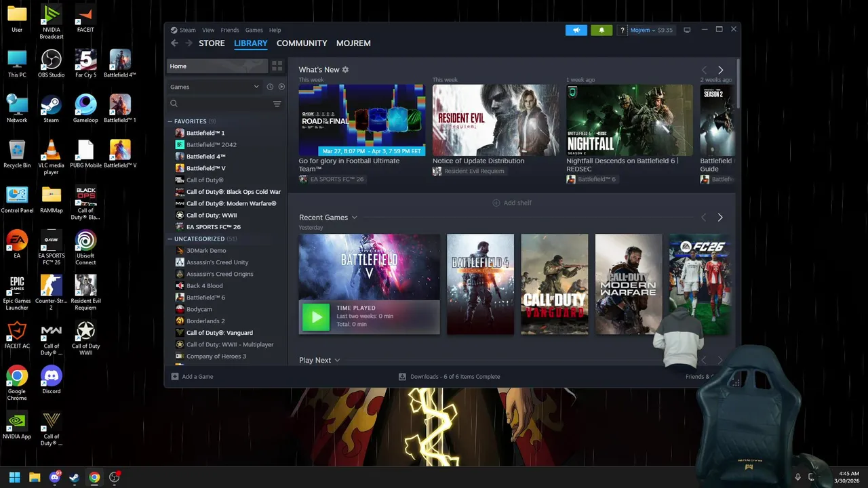Open the Mojrem account dropdown
Viewport: 868px width, 488px height.
click(643, 30)
